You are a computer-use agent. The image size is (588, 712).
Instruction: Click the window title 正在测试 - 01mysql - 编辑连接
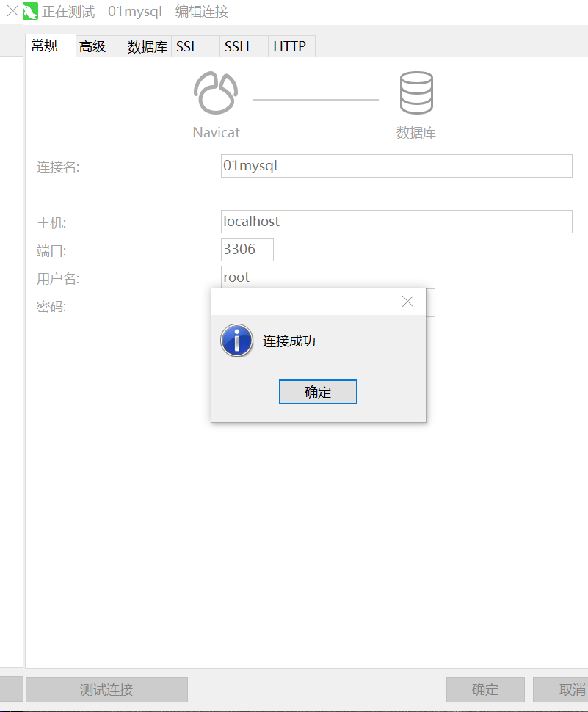(x=135, y=11)
